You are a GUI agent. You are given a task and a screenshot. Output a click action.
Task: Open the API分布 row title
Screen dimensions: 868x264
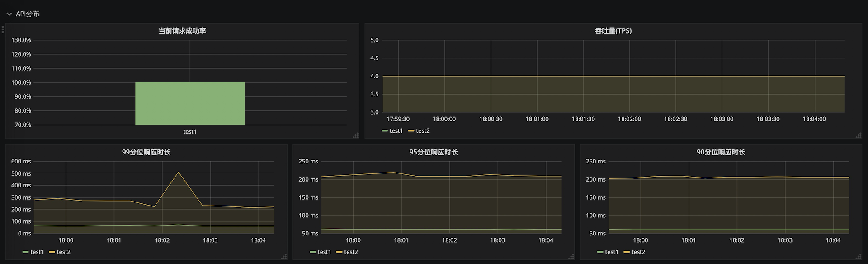[x=28, y=14]
